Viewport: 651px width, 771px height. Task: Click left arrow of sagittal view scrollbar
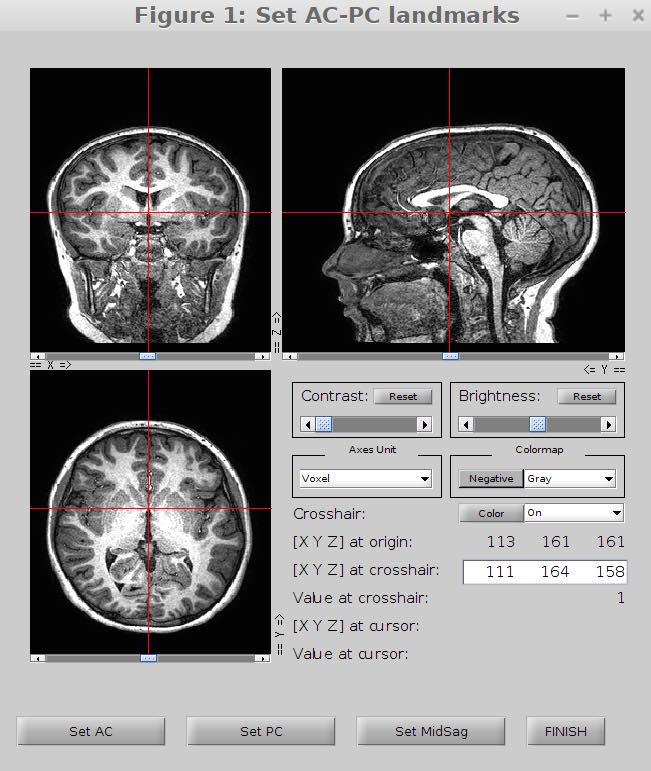[290, 356]
